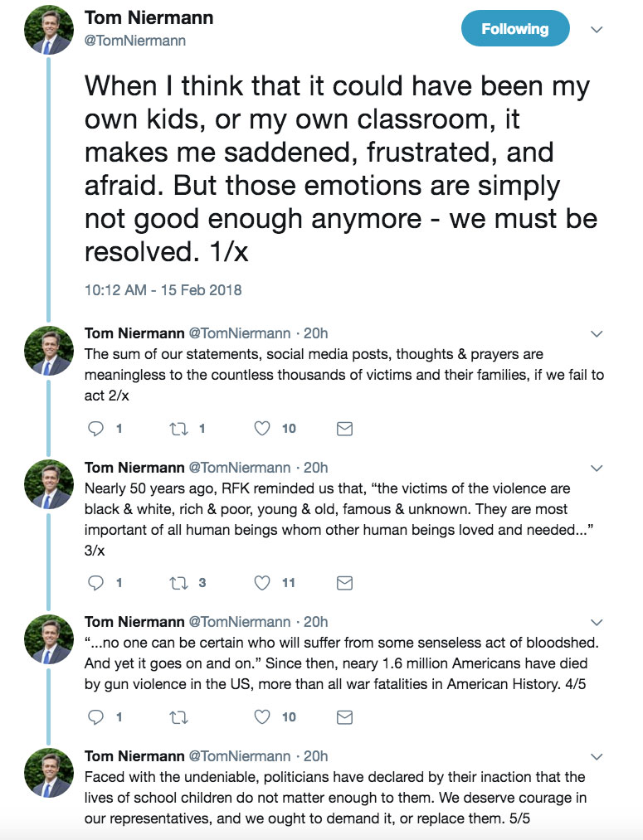Message icon on the RFK 3/x tweet
Image resolution: width=643 pixels, height=840 pixels.
344,583
